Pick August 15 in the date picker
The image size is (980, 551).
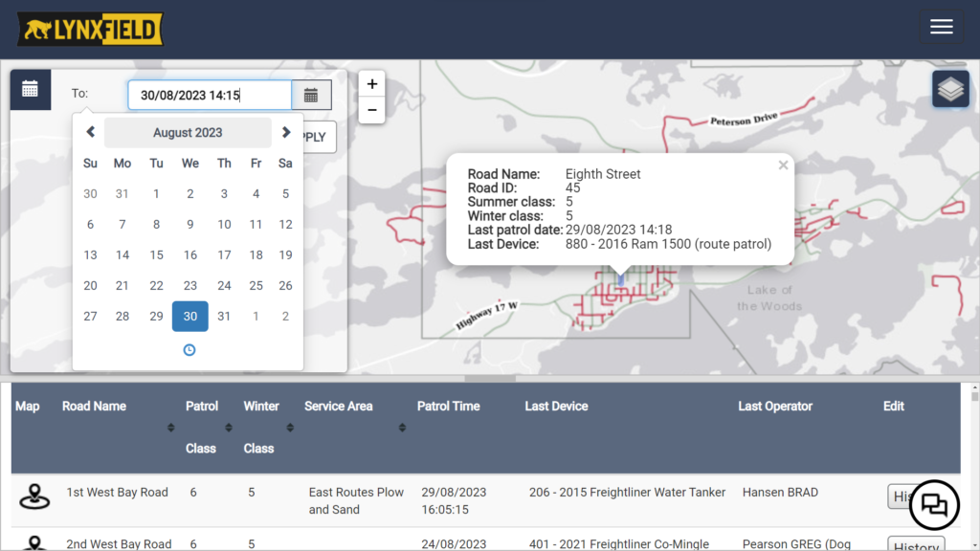(157, 255)
